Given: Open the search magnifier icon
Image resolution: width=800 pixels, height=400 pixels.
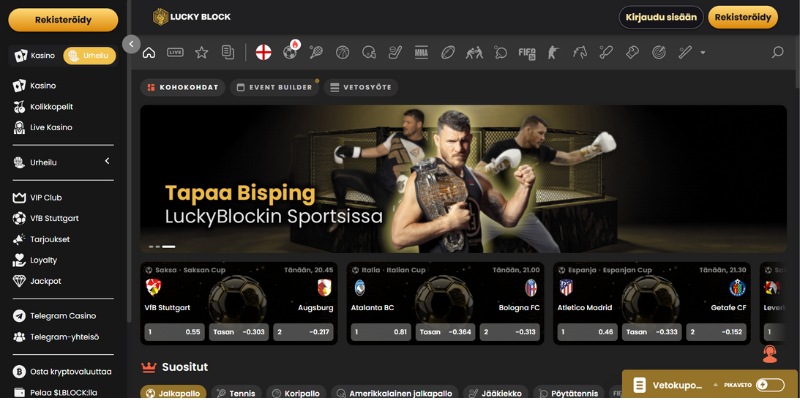Looking at the screenshot, I should pos(777,52).
